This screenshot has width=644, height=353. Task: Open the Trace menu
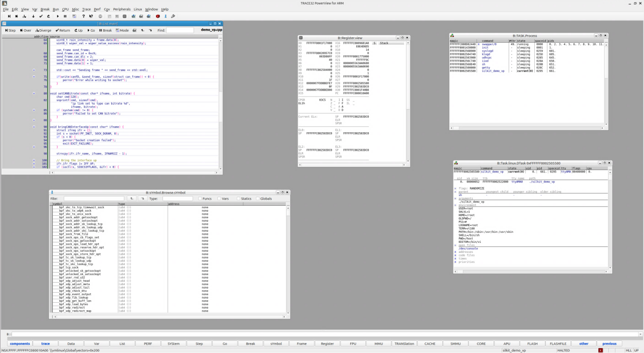[87, 9]
